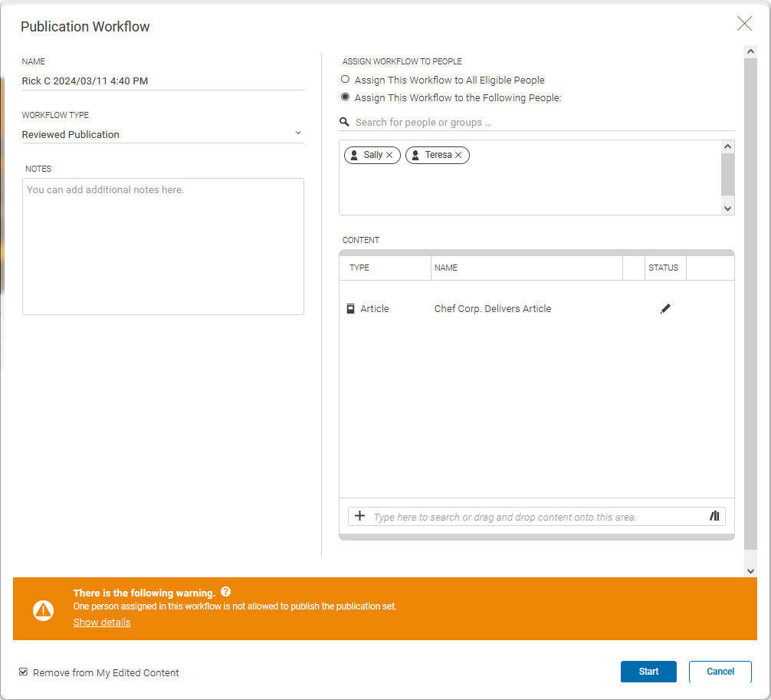Remove Sally from assigned people
Viewport: 771px width, 700px height.
(x=389, y=155)
